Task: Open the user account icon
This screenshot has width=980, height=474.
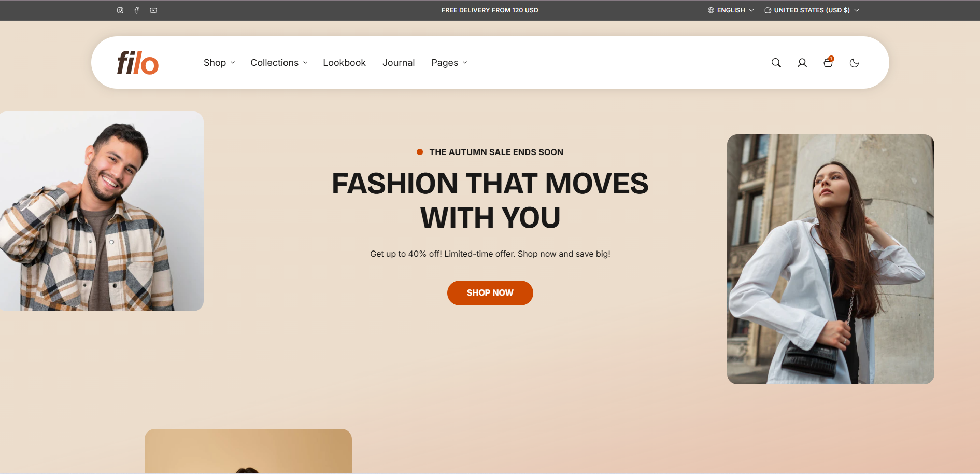Action: pyautogui.click(x=802, y=63)
